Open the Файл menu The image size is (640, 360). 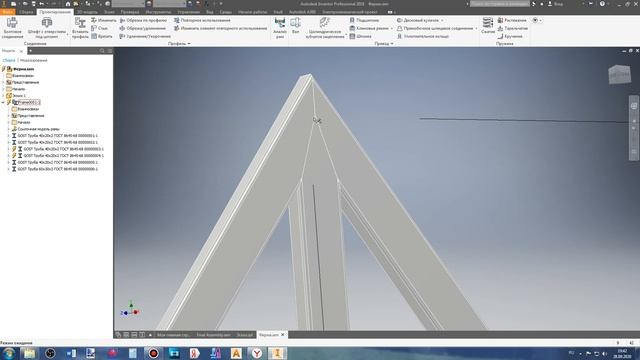8,12
